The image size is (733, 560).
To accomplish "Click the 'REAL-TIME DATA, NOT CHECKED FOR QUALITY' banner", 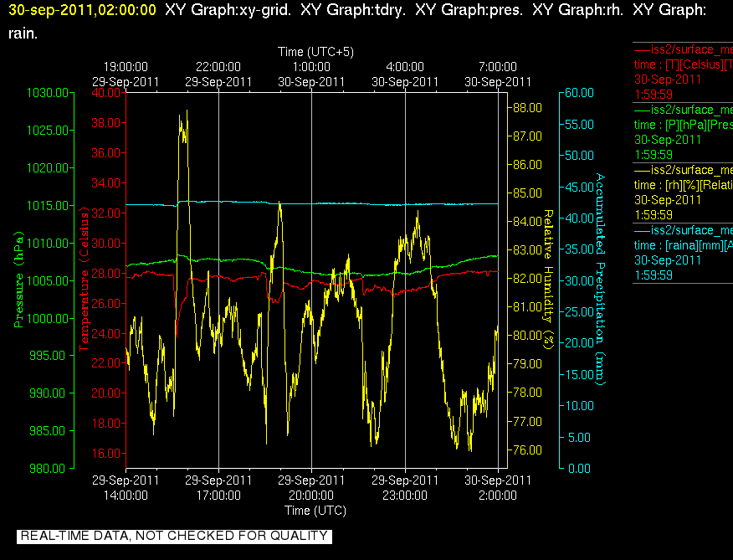I will pyautogui.click(x=174, y=536).
